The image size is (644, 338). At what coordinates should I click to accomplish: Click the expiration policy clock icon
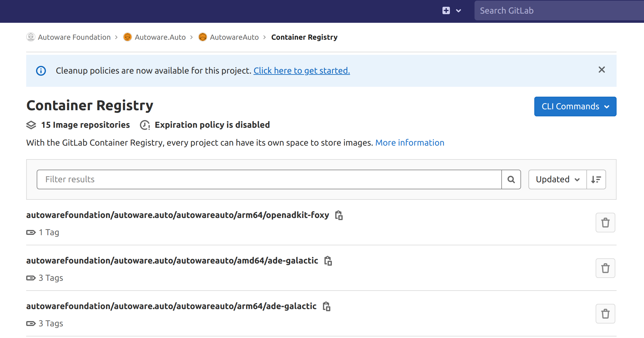145,125
